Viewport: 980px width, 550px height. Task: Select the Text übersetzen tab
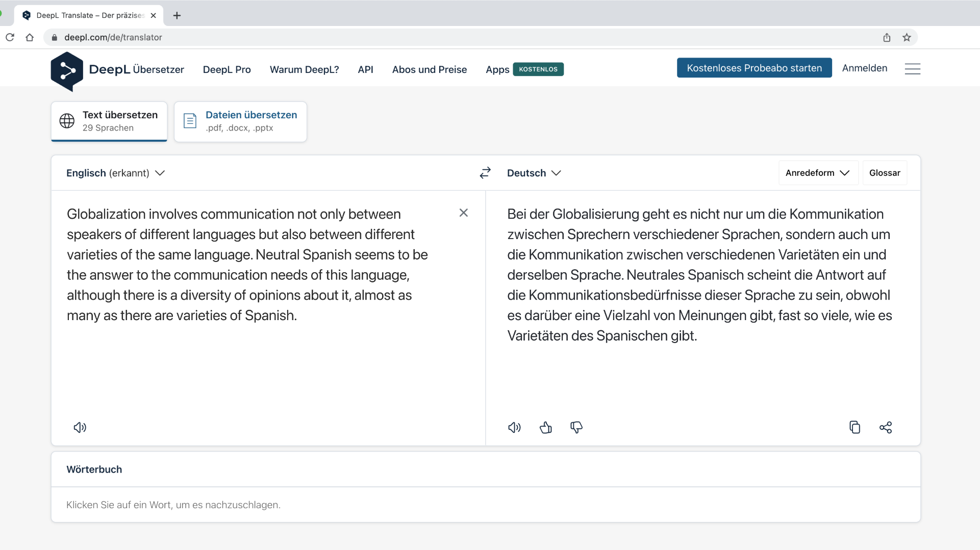(x=109, y=121)
